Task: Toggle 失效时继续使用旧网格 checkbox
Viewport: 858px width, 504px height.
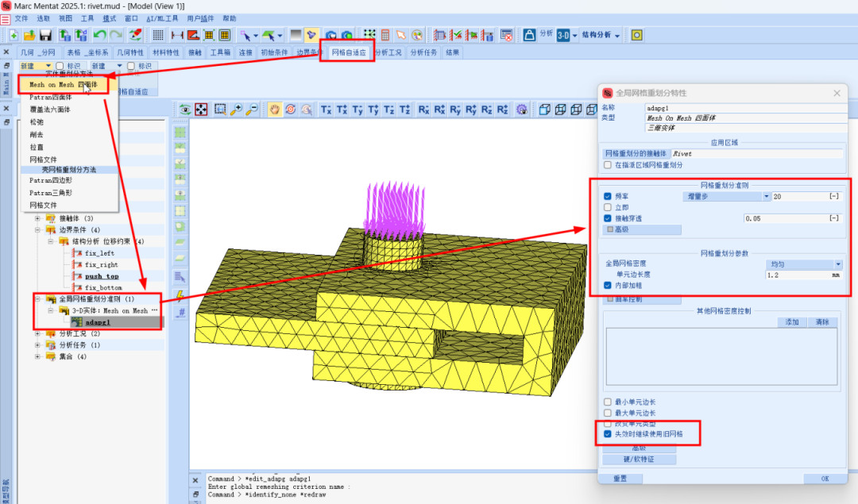Action: [608, 435]
